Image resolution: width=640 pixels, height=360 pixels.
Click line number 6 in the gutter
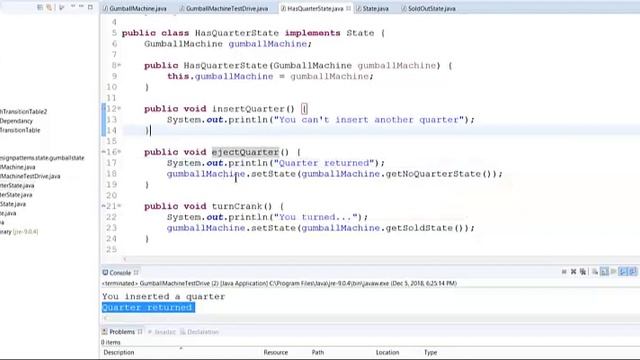point(114,44)
